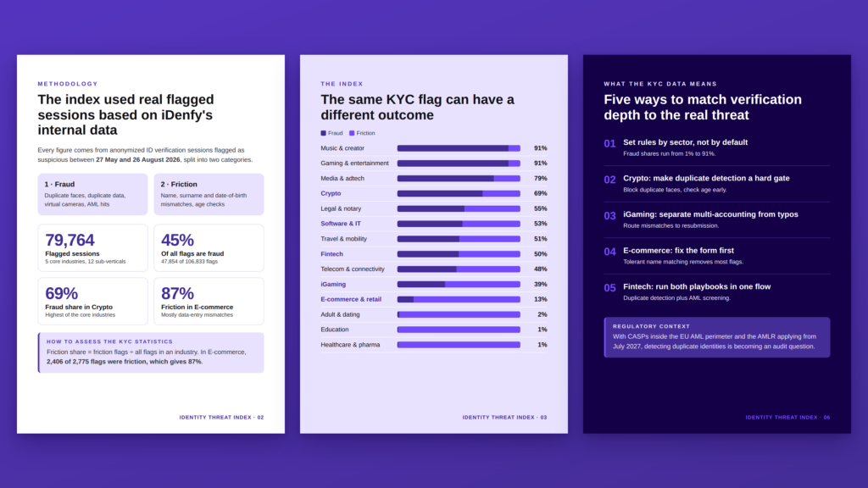This screenshot has width=868, height=488.
Task: Click the 'THE INDEX' section label
Action: [342, 84]
